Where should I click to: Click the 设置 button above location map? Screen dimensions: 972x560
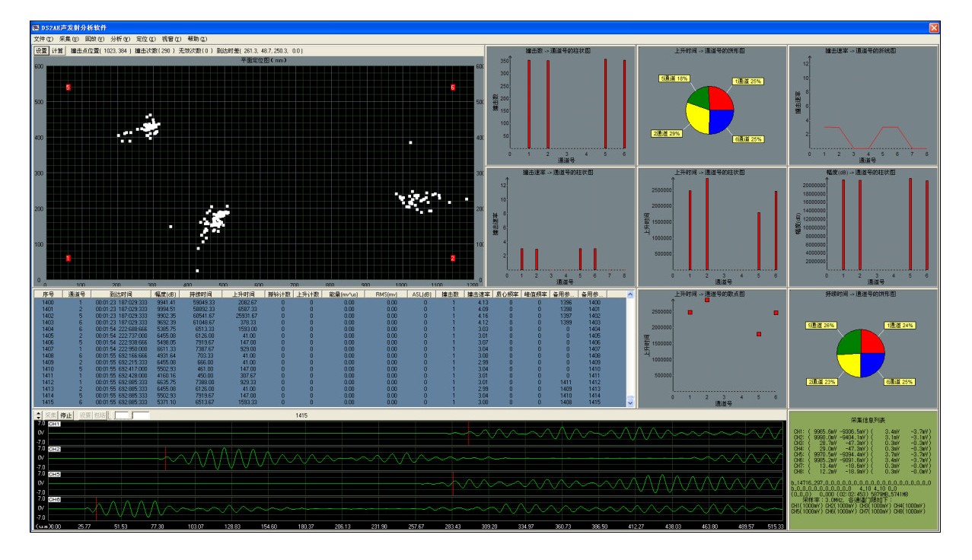(41, 50)
